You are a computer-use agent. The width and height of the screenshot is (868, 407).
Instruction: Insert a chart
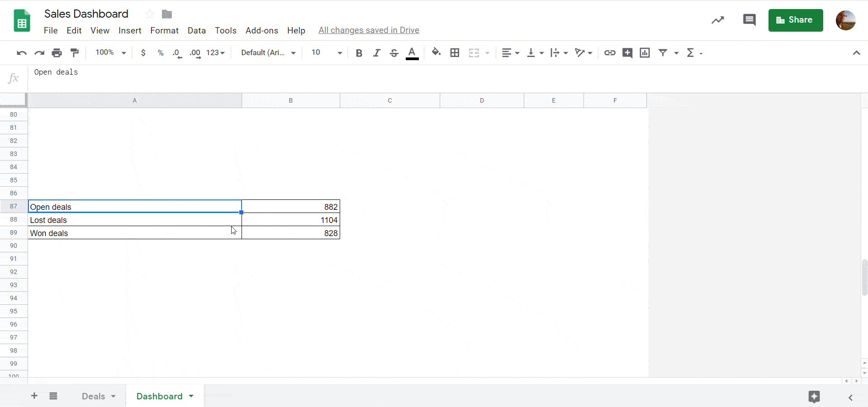(x=645, y=53)
